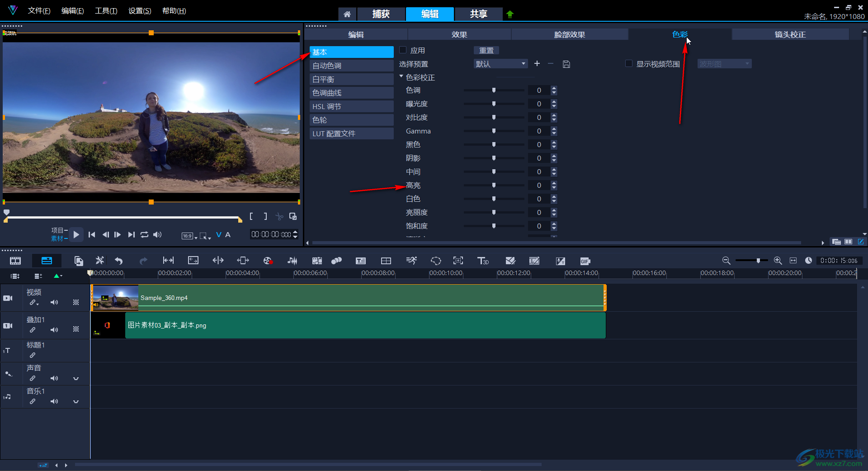
Task: Open the 设置(S) menu
Action: (x=140, y=10)
